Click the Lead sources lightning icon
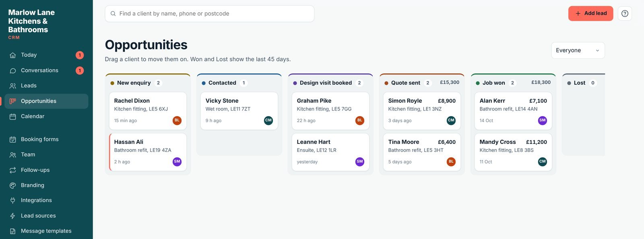The image size is (644, 239). (13, 216)
